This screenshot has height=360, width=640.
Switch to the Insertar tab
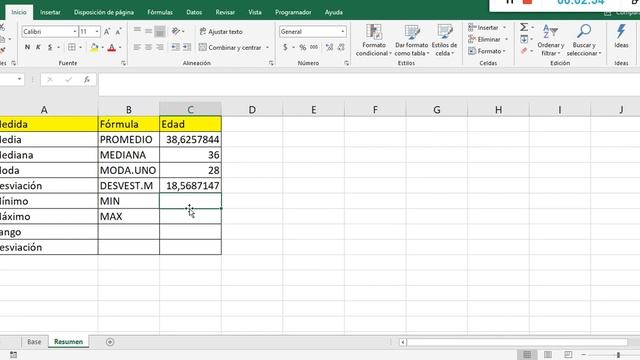50,12
